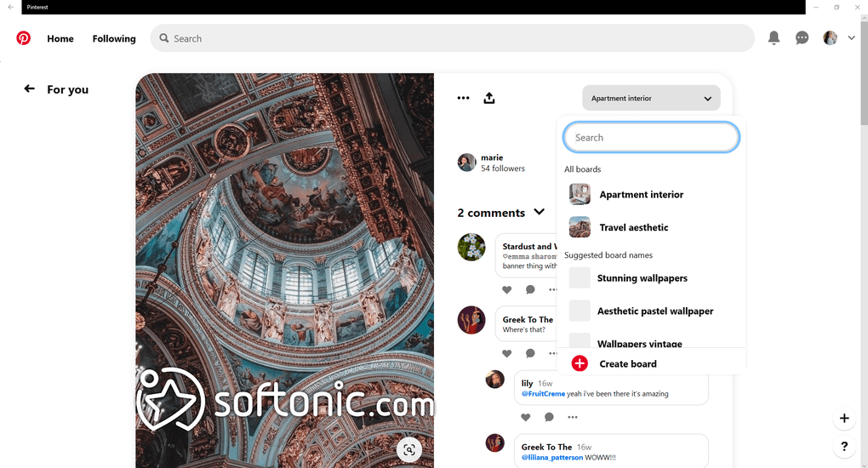Select the Apartment interior board
The image size is (868, 468).
651,194
